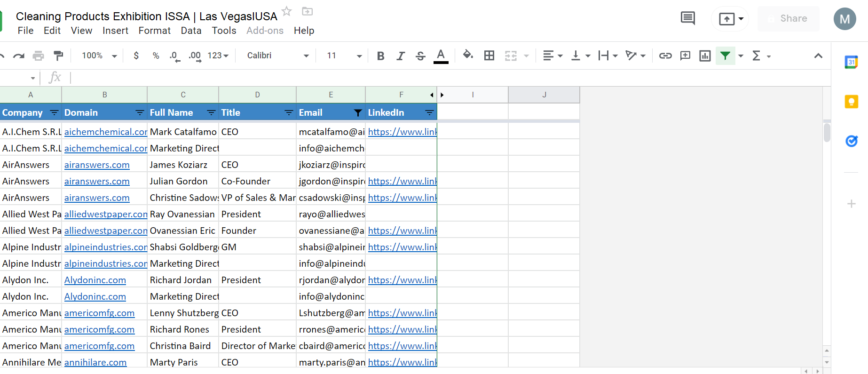The image size is (868, 374).
Task: Open text wrapping dropdown
Action: pyautogui.click(x=608, y=56)
